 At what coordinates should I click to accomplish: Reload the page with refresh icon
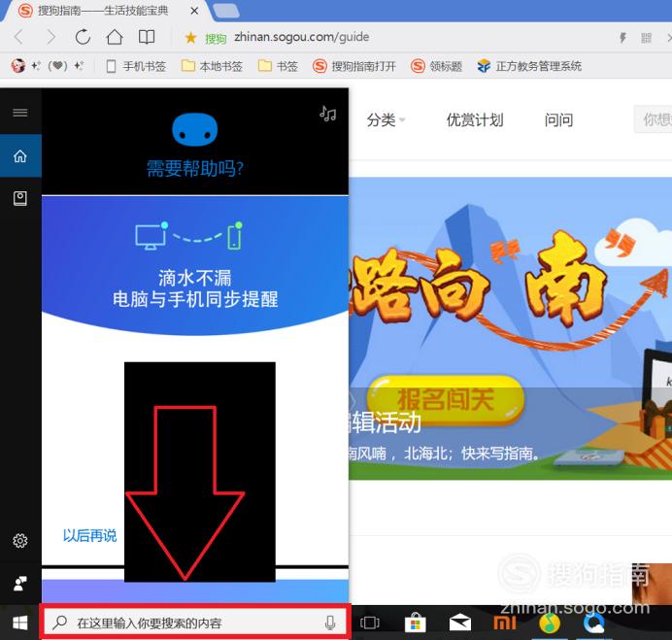tap(83, 37)
